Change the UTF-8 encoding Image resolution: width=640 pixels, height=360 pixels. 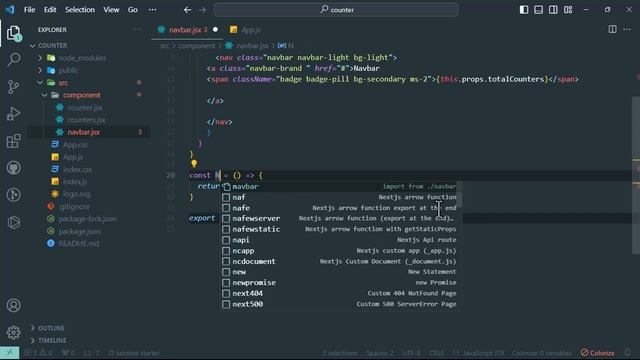[411, 353]
